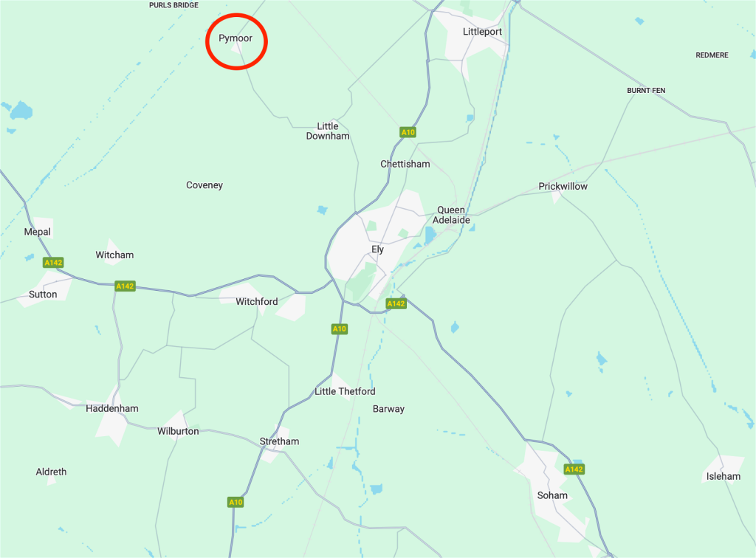Select the Pymoor place label
The width and height of the screenshot is (756, 558).
[x=236, y=38]
